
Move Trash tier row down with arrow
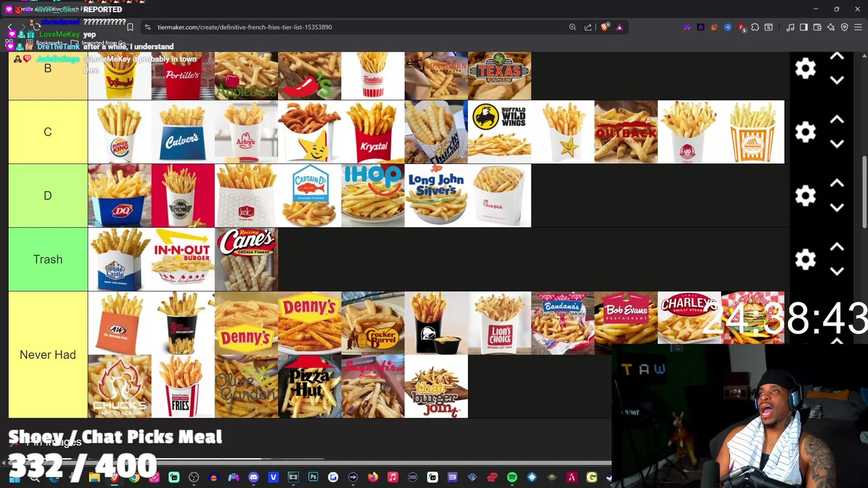click(x=837, y=271)
